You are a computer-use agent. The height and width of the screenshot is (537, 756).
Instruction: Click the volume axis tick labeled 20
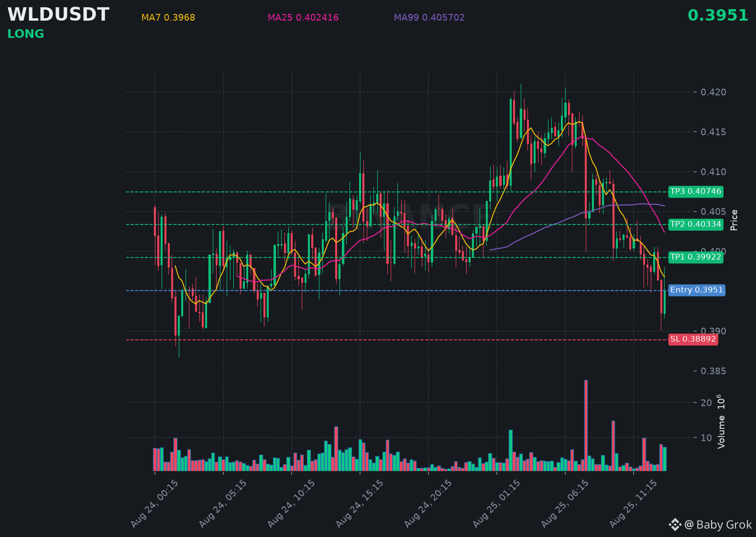click(706, 403)
